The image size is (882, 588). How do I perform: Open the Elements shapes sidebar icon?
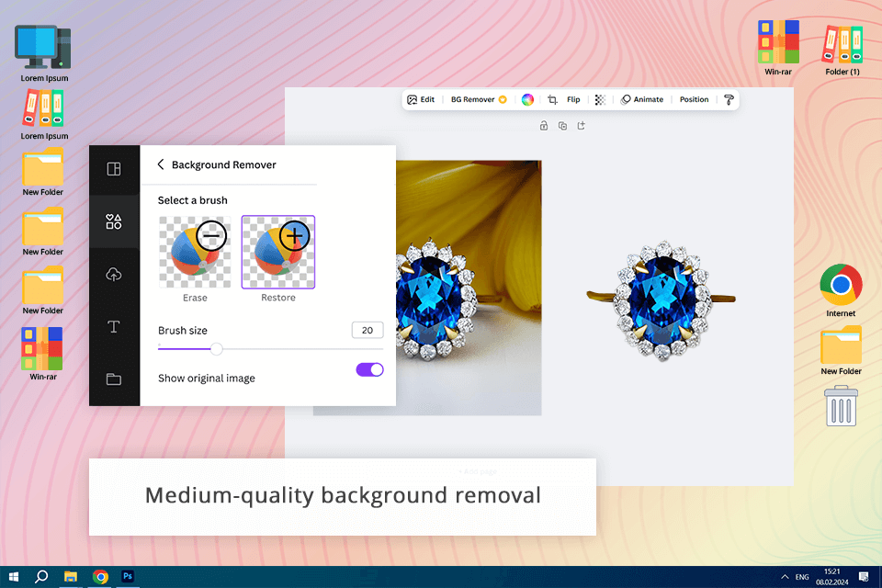[114, 221]
